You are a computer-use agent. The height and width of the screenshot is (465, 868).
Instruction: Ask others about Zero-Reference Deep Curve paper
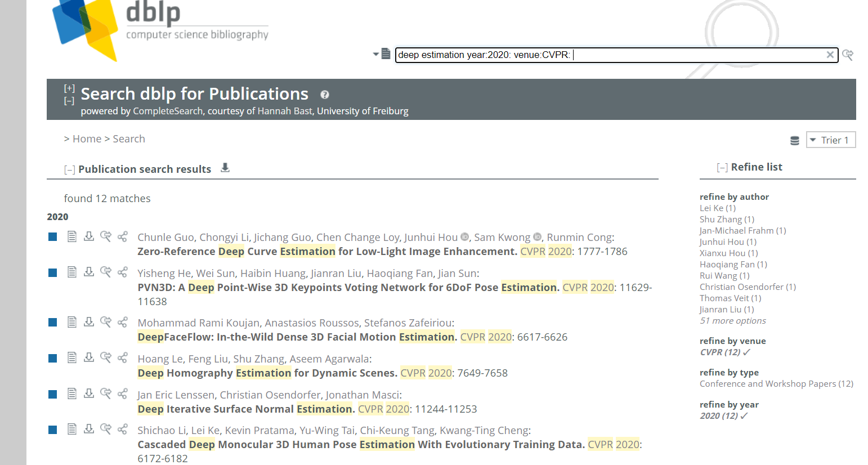coord(106,236)
